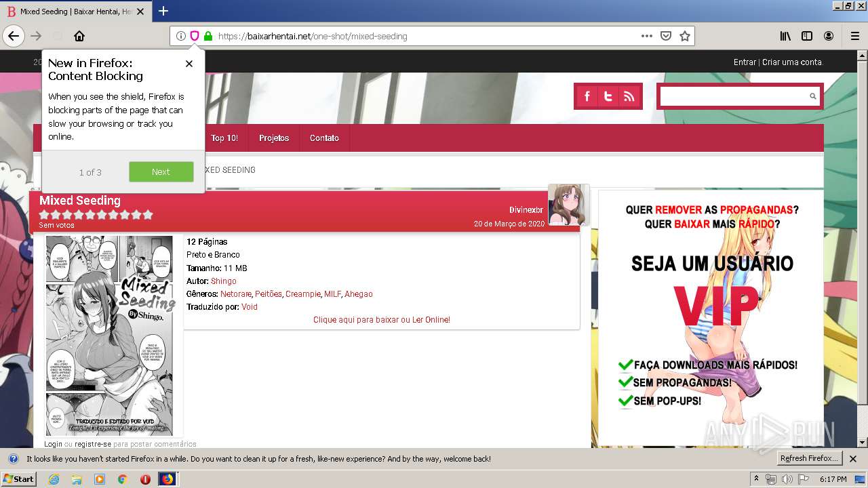Open the Windows Start button
This screenshot has width=868, height=488.
(x=18, y=479)
